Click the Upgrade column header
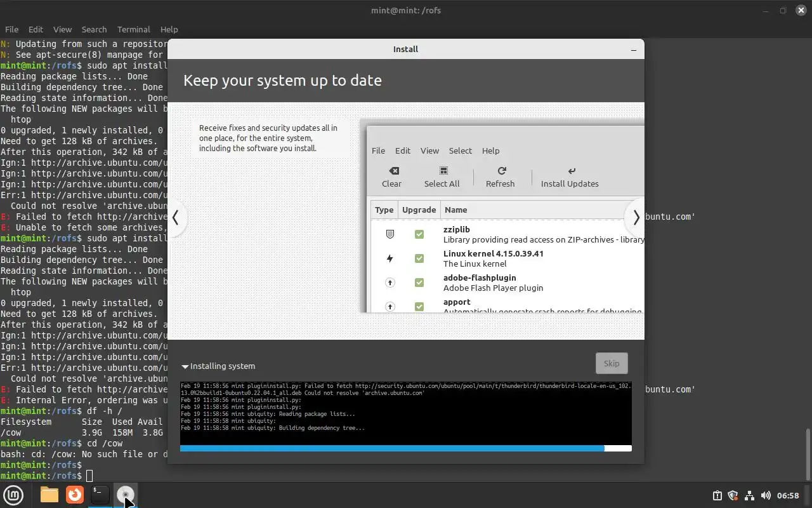The width and height of the screenshot is (812, 508). (x=419, y=210)
